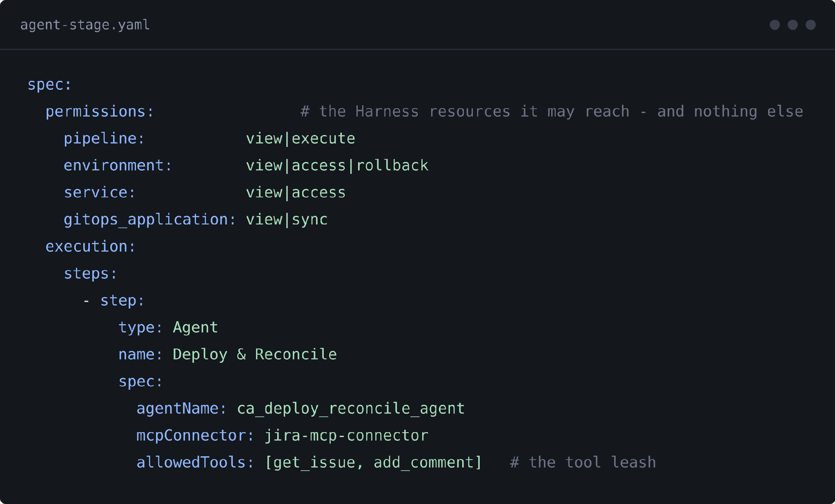This screenshot has height=504, width=835.
Task: Click the value 'Deploy & Reconcile'
Action: tap(255, 354)
